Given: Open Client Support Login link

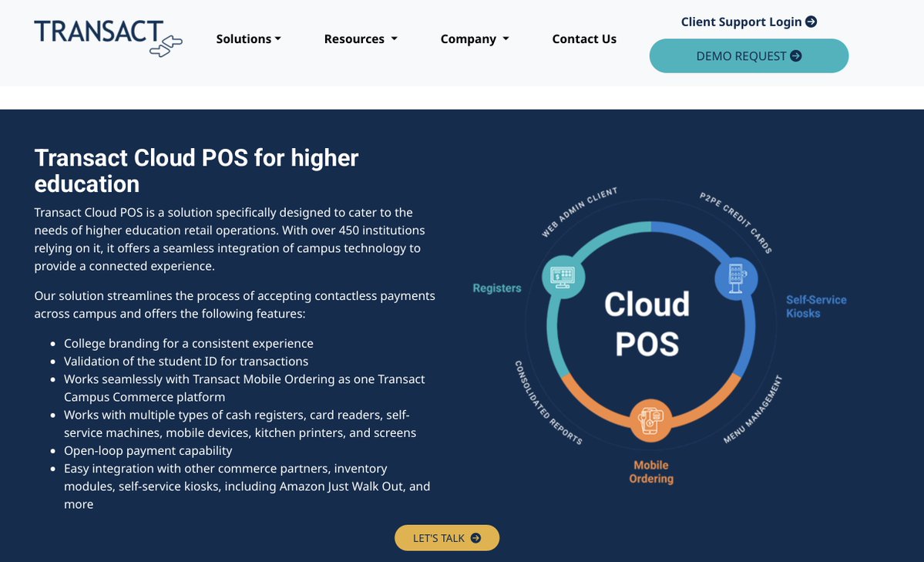Looking at the screenshot, I should tap(749, 22).
